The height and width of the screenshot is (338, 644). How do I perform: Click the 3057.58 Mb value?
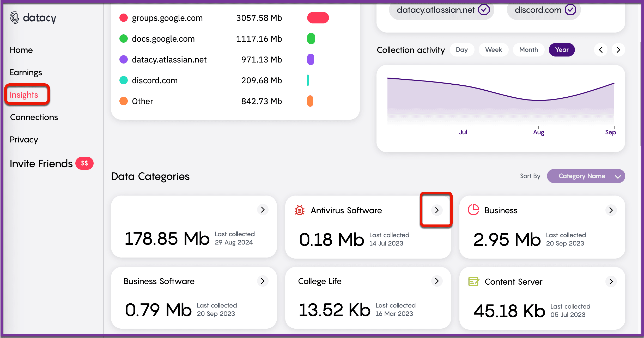point(259,18)
